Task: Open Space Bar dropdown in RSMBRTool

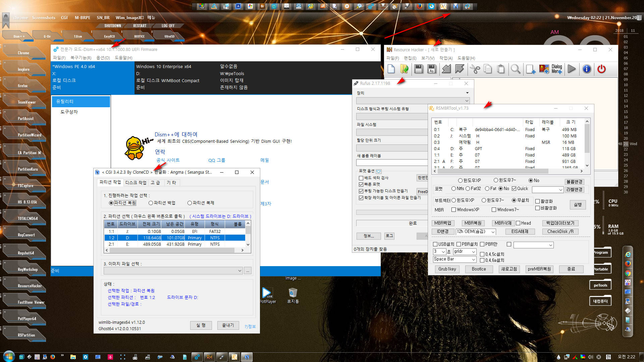Action: (454, 259)
